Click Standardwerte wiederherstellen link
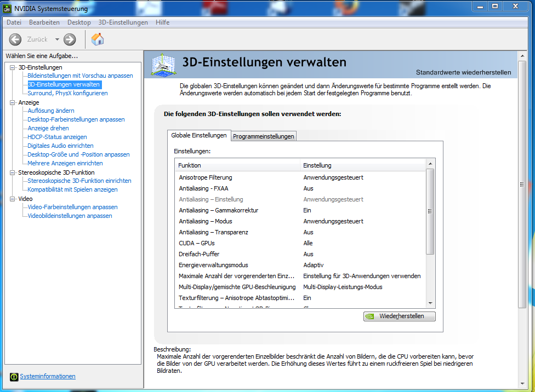535x392 pixels. pyautogui.click(x=463, y=73)
